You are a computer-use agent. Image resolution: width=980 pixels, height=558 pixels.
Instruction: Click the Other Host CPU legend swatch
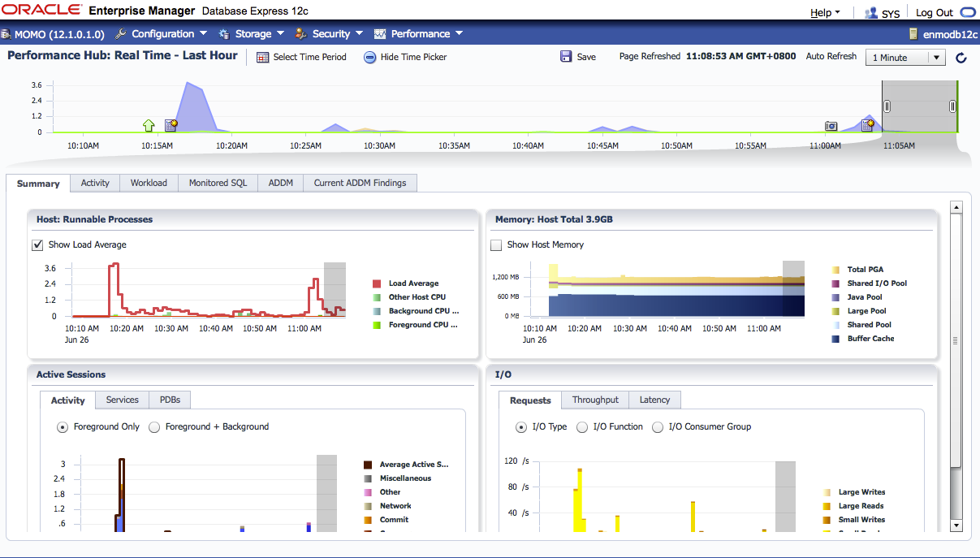tap(377, 298)
